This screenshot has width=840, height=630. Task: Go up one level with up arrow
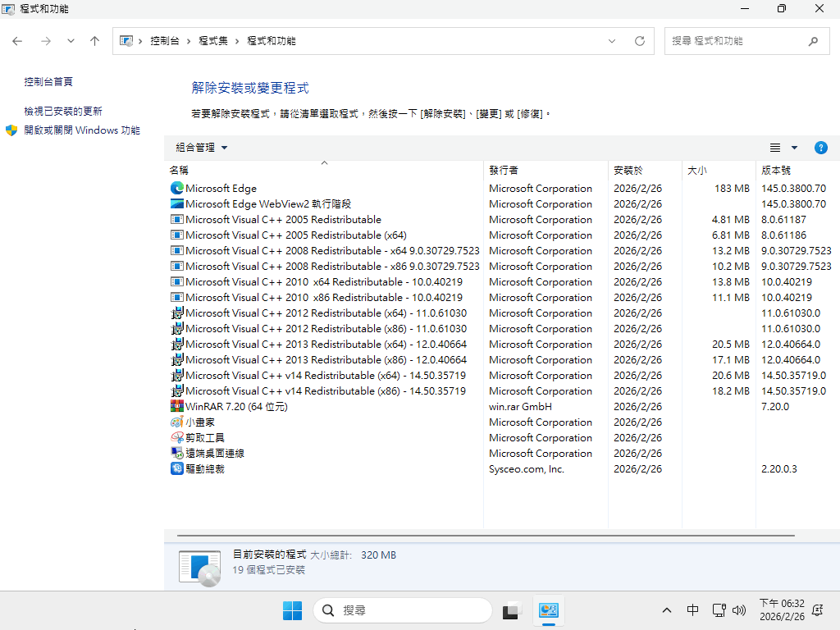94,41
